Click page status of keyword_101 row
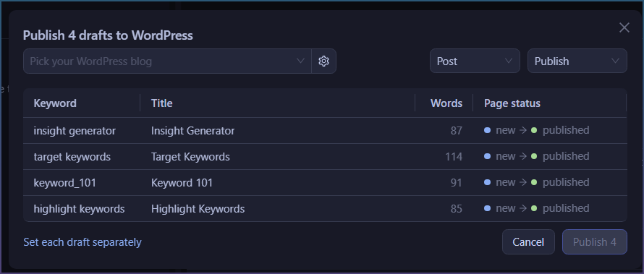The height and width of the screenshot is (274, 644). click(536, 182)
